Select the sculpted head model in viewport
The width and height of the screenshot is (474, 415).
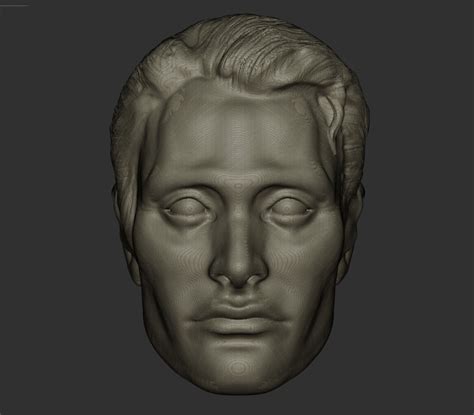pos(239,204)
